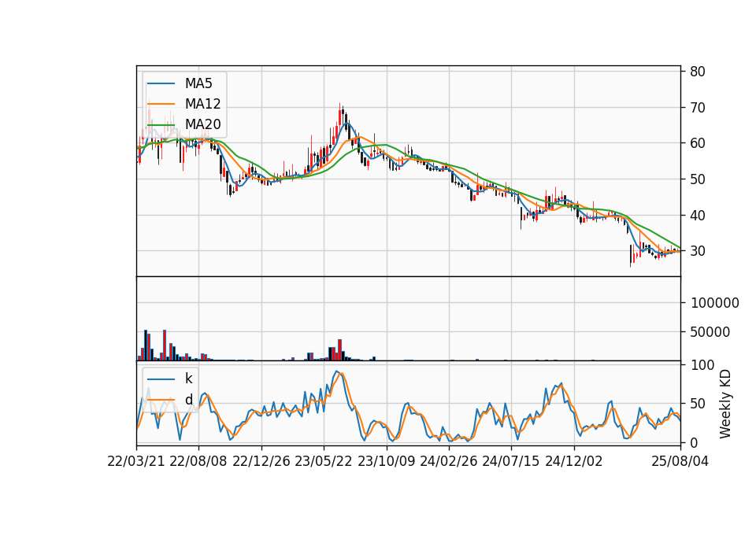Click the highest candlestick peak near 70
The width and height of the screenshot is (756, 543).
pyautogui.click(x=340, y=116)
